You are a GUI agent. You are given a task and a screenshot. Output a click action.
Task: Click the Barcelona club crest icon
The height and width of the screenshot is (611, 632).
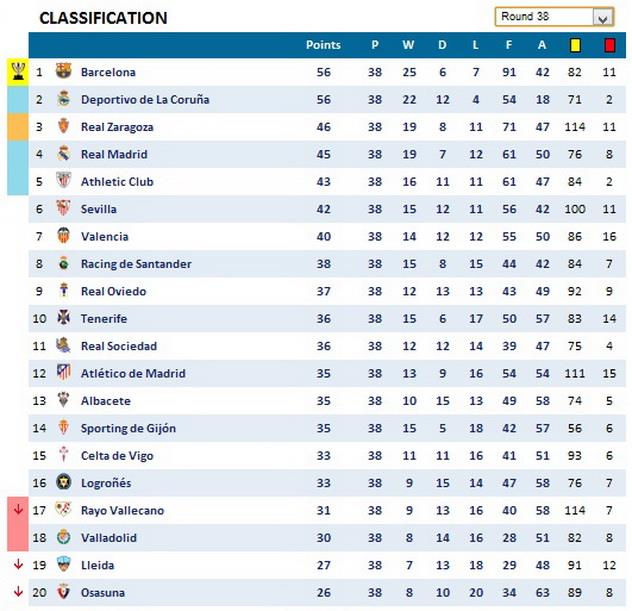pos(63,72)
